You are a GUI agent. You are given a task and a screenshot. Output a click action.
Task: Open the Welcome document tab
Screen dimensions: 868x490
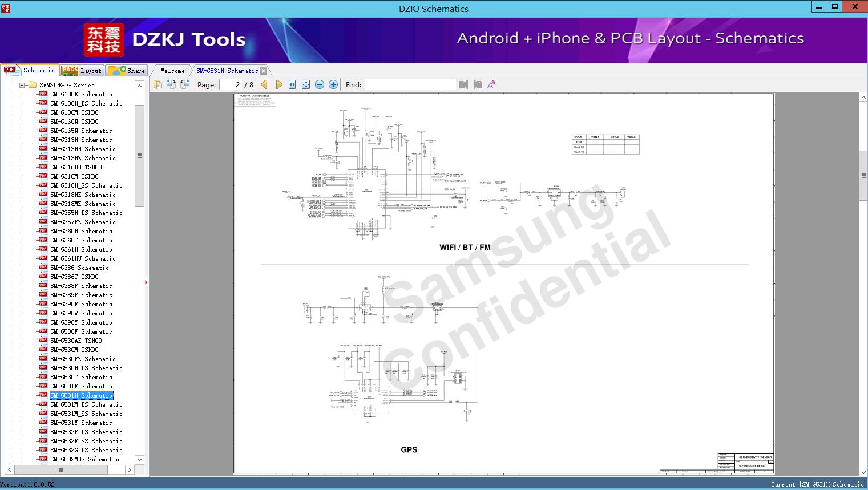172,71
